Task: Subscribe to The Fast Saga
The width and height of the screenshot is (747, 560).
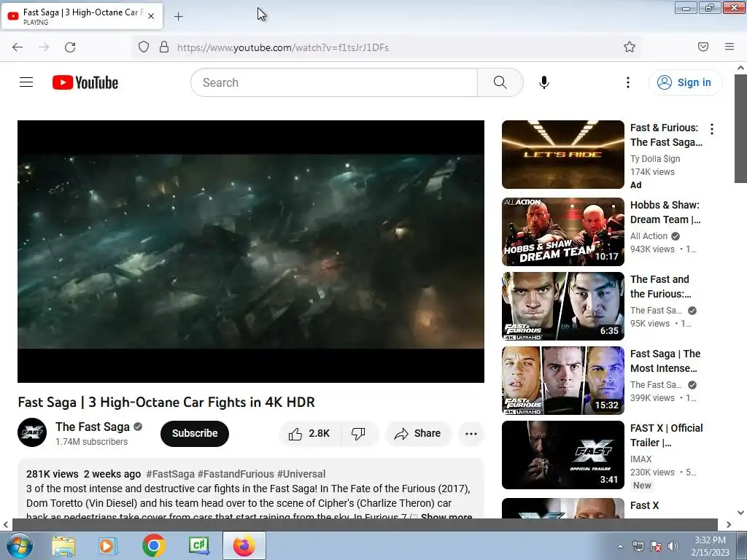Action: coord(195,433)
